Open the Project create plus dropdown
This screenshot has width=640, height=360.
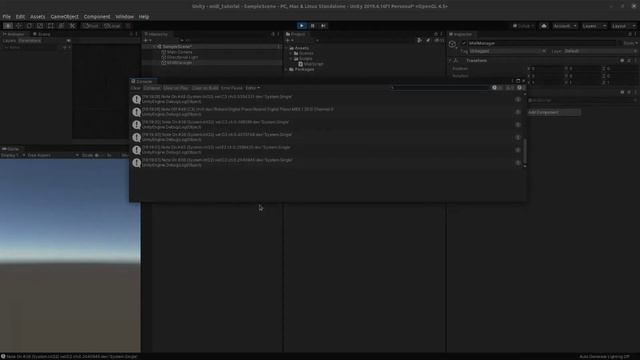(289, 40)
